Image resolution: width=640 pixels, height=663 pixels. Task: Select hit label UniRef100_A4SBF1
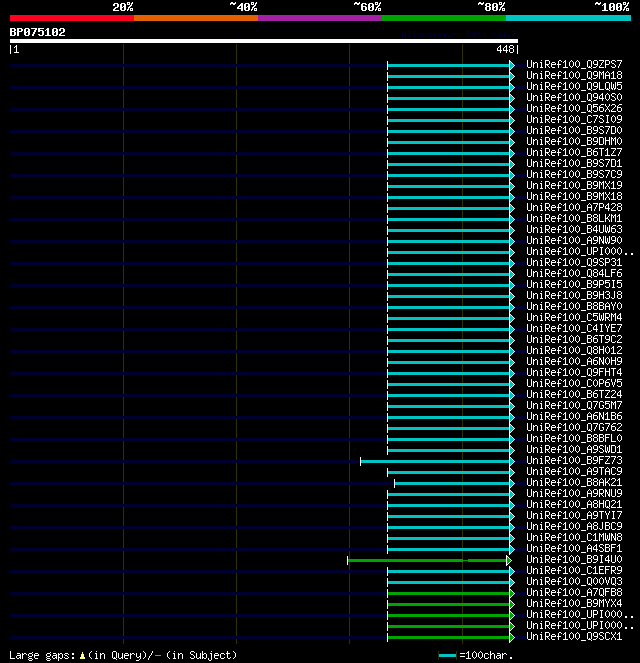click(x=574, y=548)
